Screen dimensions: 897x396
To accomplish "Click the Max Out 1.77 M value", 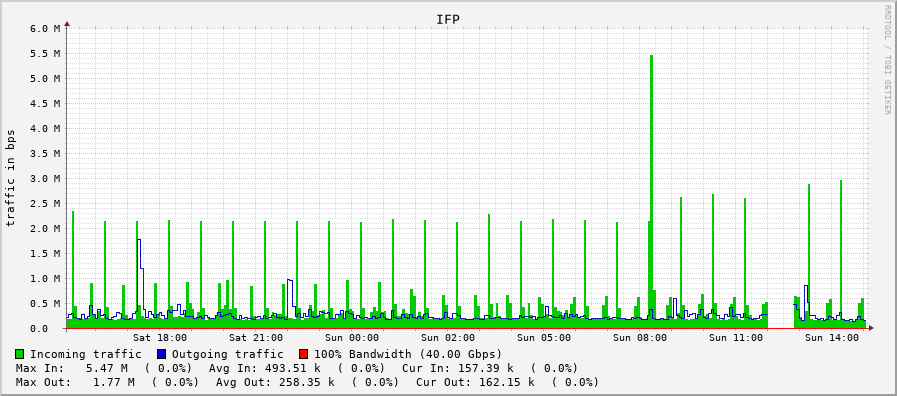I will pyautogui.click(x=113, y=382).
